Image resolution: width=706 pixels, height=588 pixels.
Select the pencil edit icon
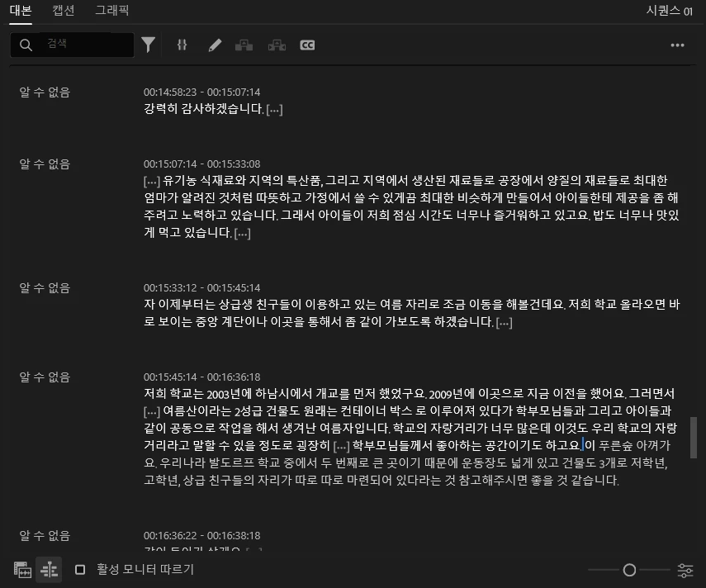[215, 45]
